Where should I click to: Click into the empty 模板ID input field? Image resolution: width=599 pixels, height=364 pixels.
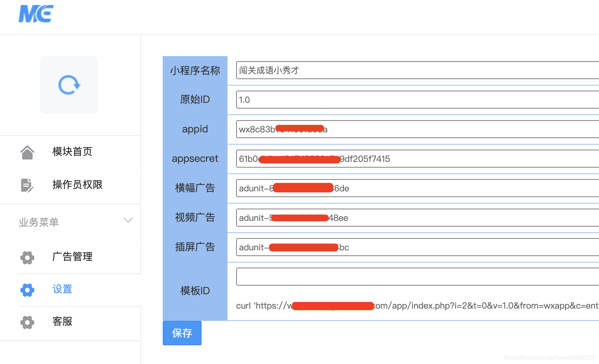[x=418, y=277]
